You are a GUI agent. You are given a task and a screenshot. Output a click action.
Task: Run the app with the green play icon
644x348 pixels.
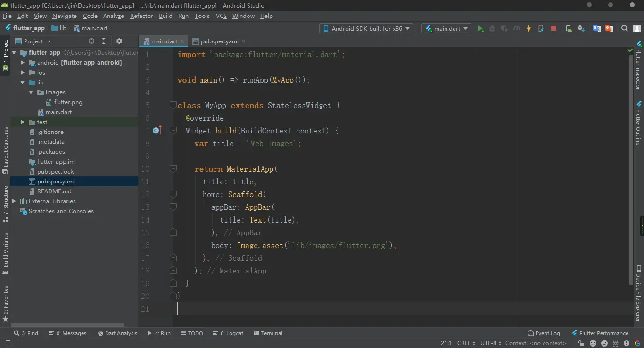click(480, 28)
